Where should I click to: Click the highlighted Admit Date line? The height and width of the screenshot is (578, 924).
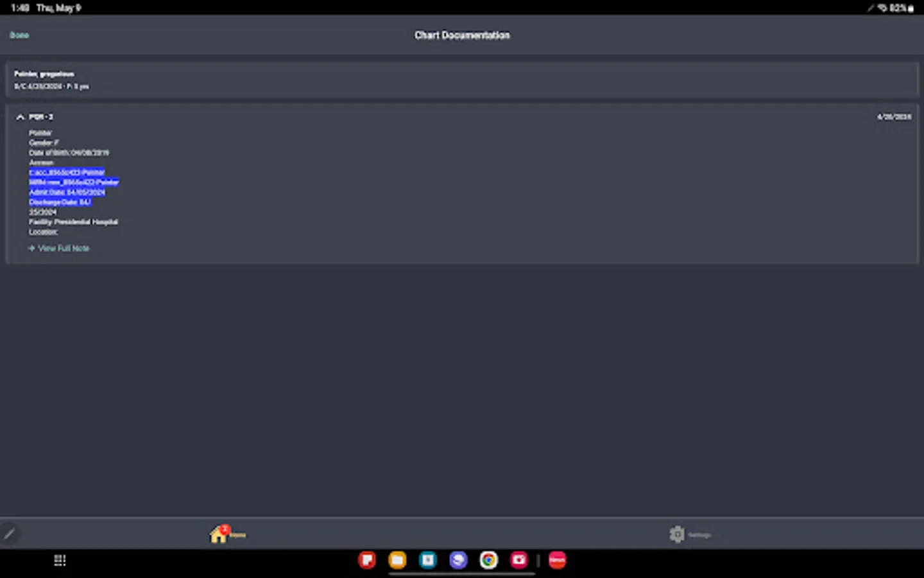coord(67,192)
